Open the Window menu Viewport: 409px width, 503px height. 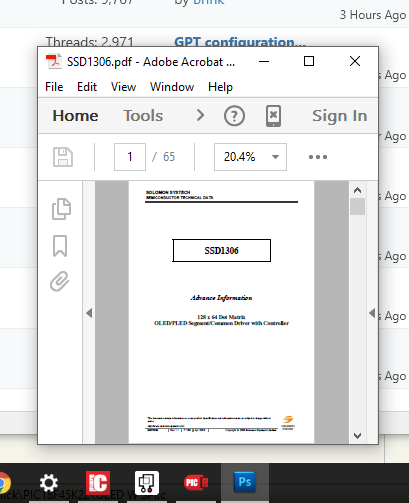pos(172,87)
